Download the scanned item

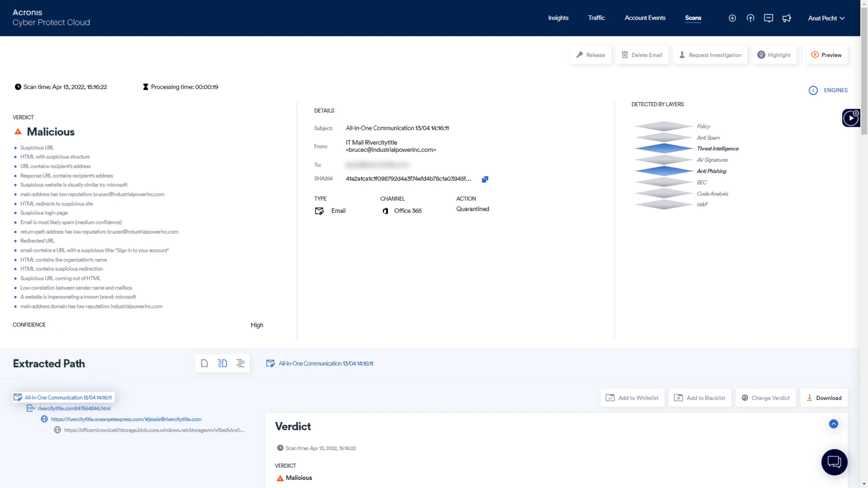tap(824, 398)
